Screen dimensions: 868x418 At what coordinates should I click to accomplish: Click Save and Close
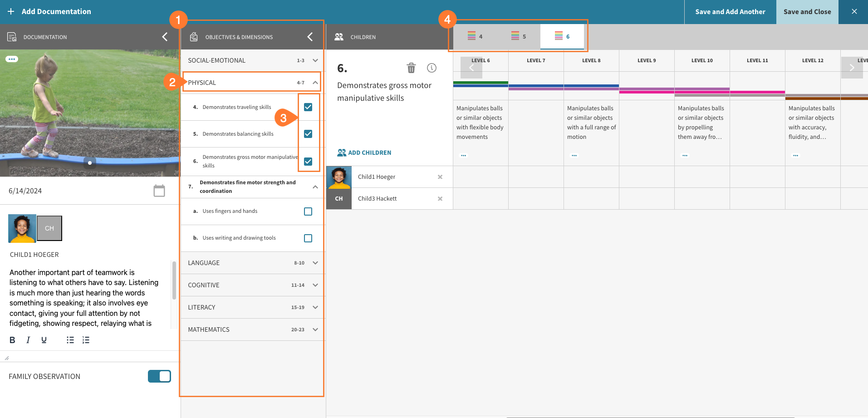pyautogui.click(x=807, y=12)
